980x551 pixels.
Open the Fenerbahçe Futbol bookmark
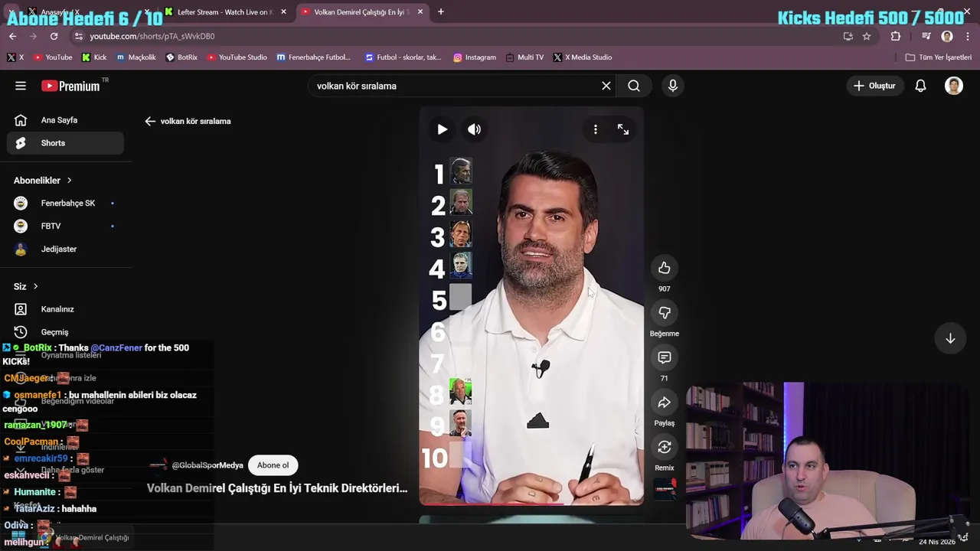tap(314, 57)
